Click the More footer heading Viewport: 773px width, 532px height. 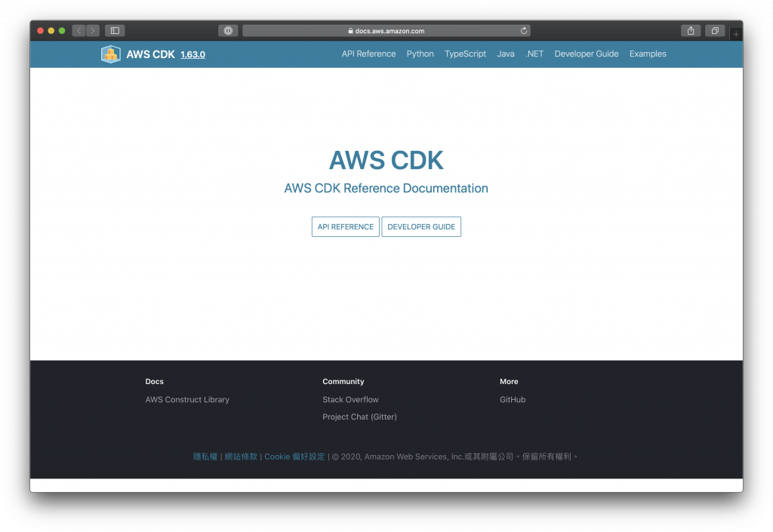[509, 381]
